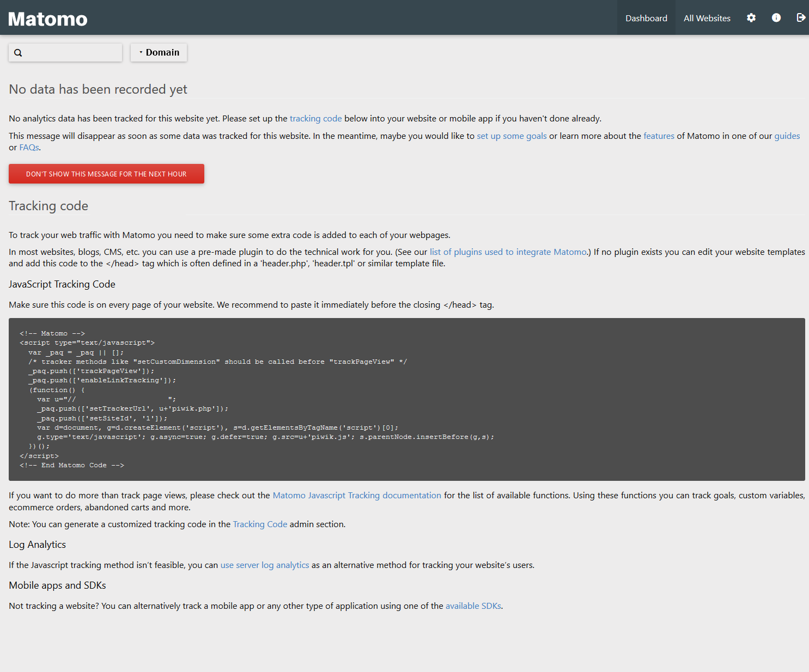Click inside the JavaScript tracking code box
Viewport: 809px width, 672px height.
pos(406,399)
